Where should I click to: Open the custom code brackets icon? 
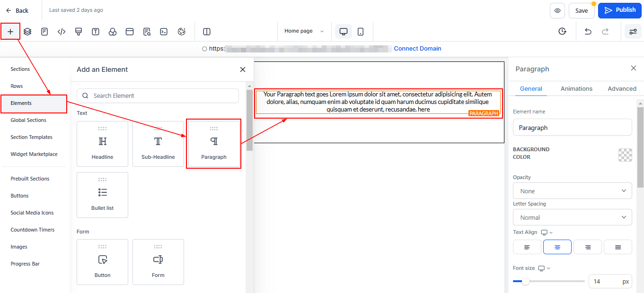62,32
